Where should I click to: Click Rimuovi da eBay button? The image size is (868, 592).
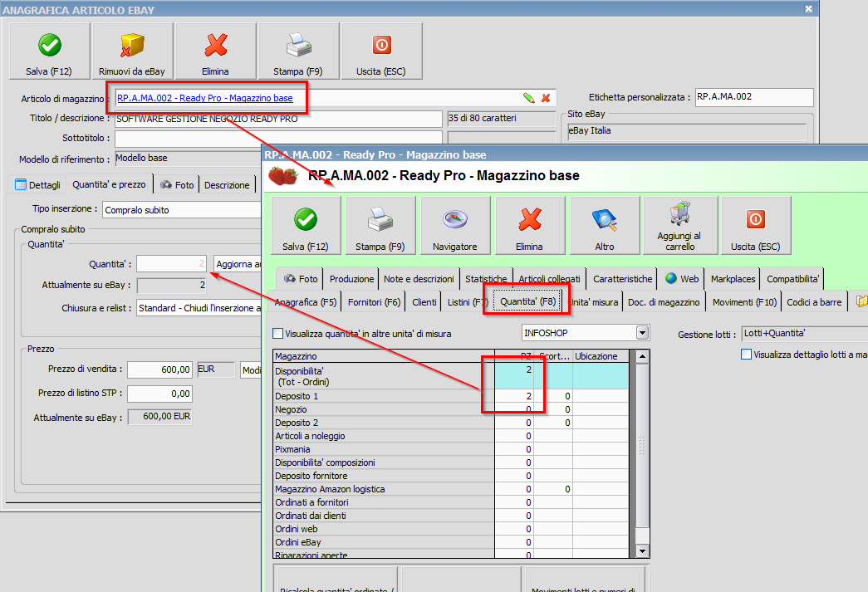point(132,51)
